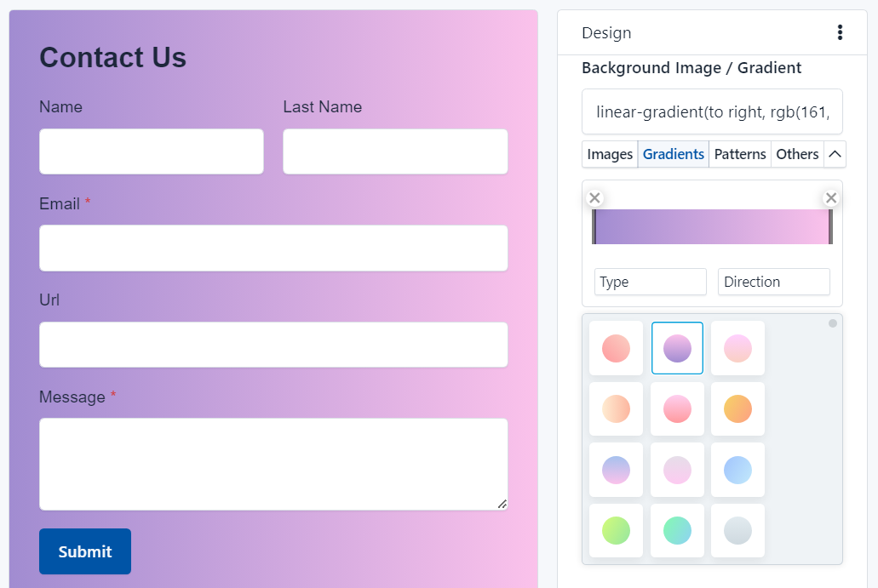Click the gradient preview bar
878x588 pixels.
click(712, 227)
